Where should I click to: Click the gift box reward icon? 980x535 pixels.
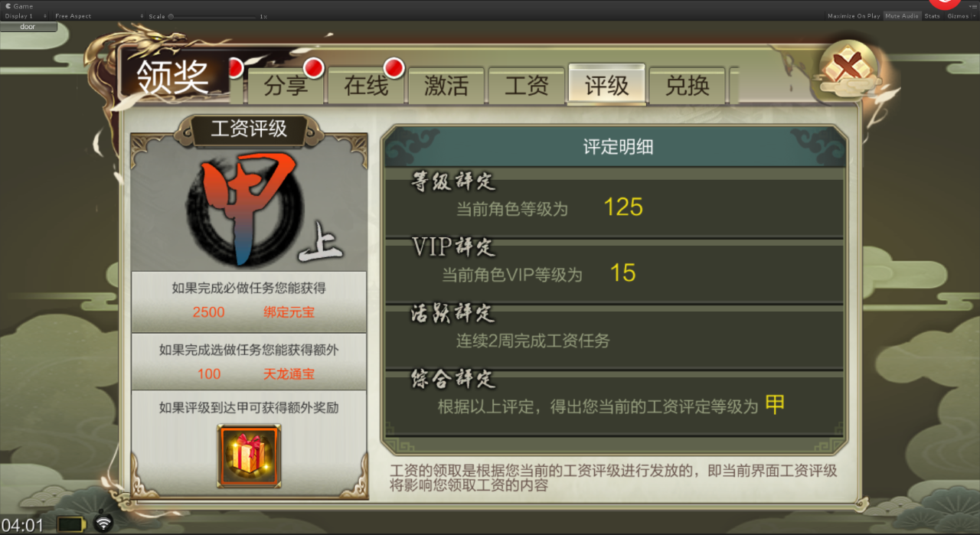coord(249,455)
